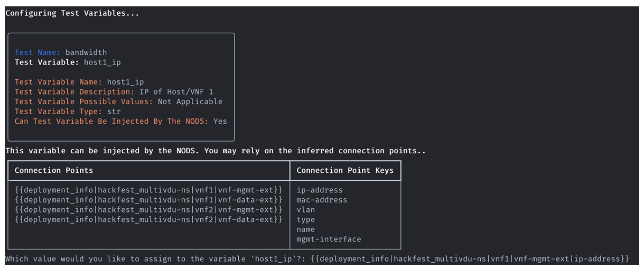
Task: Click the 'Configuring Test Variables...' heading
Action: coord(72,13)
